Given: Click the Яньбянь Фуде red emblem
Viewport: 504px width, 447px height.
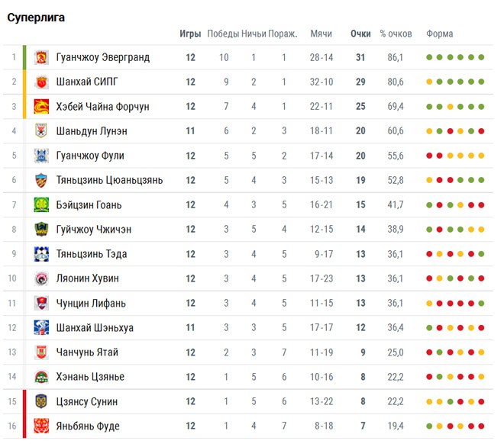Looking at the screenshot, I should click(x=41, y=426).
